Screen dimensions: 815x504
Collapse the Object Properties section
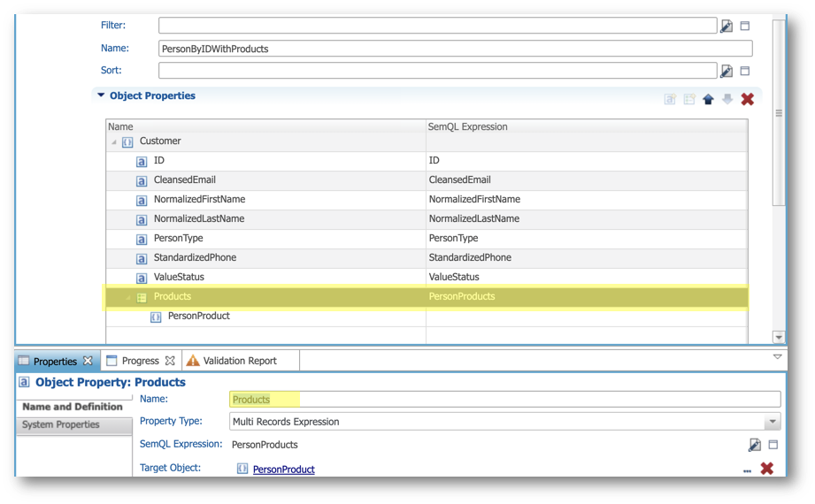tap(101, 95)
